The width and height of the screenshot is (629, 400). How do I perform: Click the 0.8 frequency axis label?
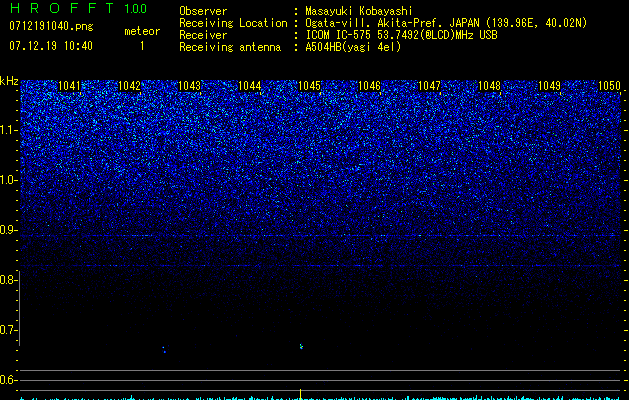(x=8, y=280)
